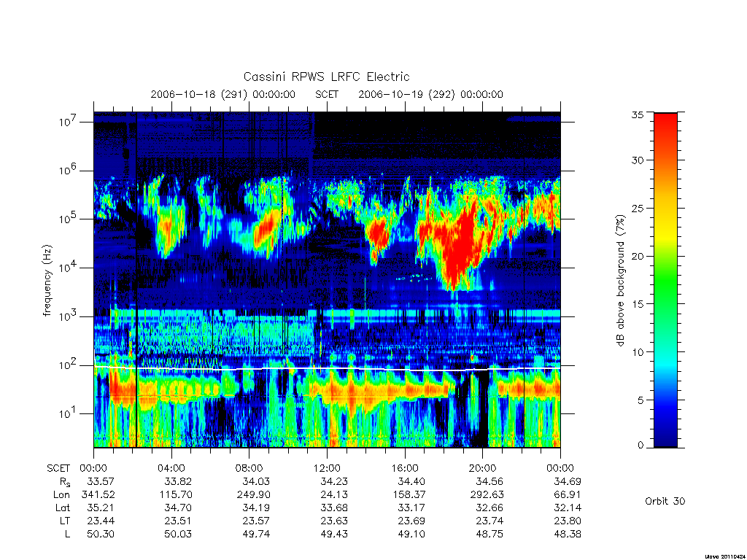Click the 'SCET' label in the header
Image resolution: width=747 pixels, height=560 pixels.
[x=327, y=94]
